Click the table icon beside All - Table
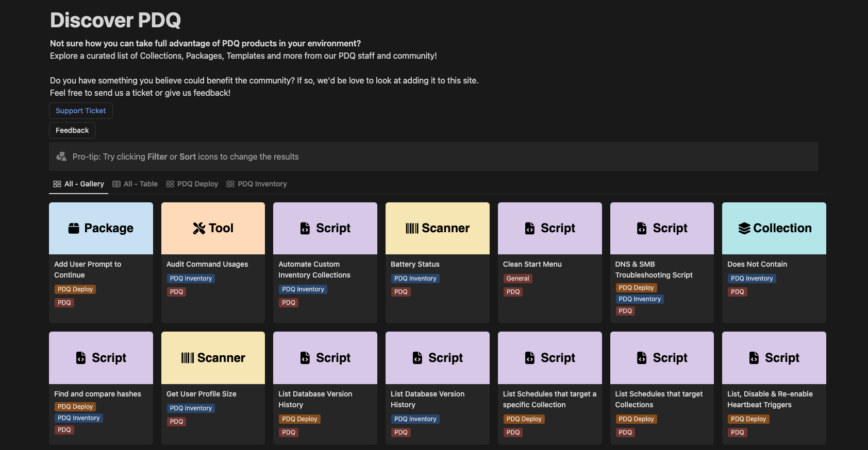This screenshot has width=868, height=450. (116, 184)
